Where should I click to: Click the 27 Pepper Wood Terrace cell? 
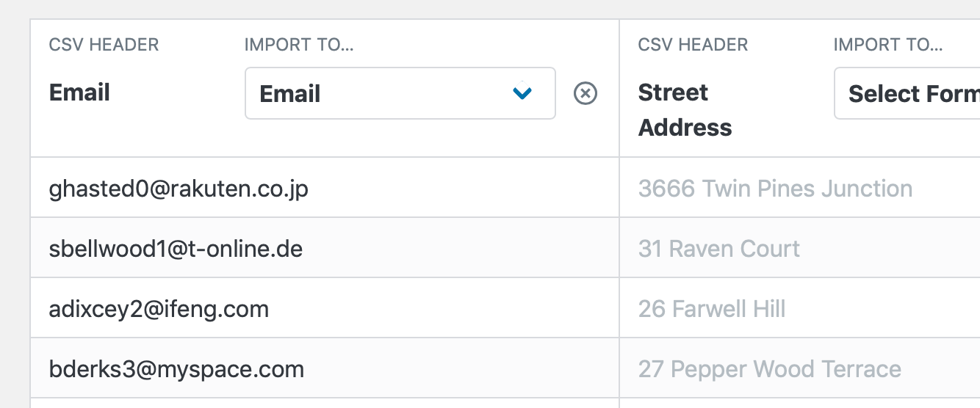[800, 368]
